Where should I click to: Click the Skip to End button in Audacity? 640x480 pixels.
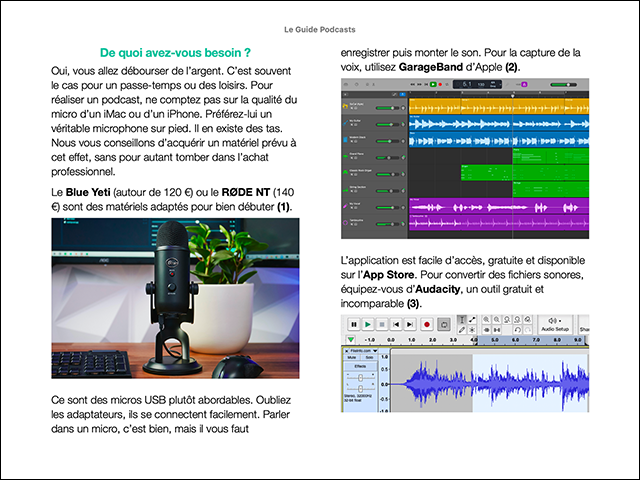[x=410, y=324]
